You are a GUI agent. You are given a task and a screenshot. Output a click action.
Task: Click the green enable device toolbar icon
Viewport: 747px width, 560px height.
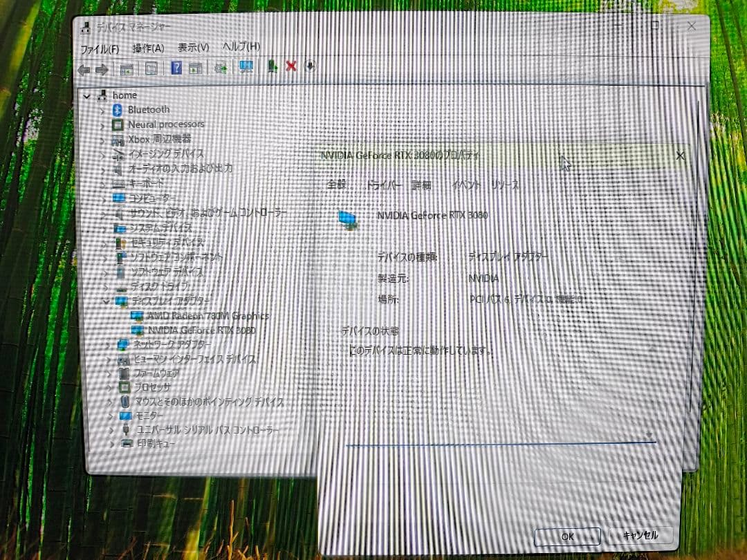tap(273, 66)
